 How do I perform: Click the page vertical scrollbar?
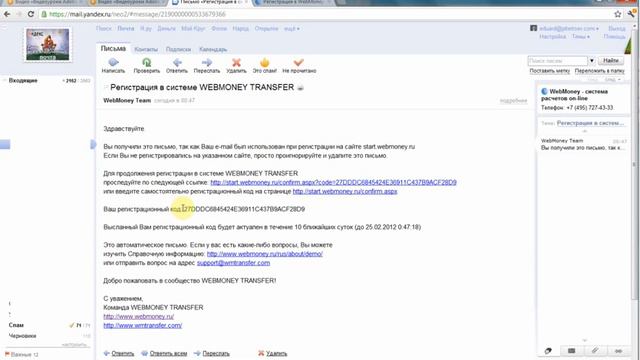point(634,163)
